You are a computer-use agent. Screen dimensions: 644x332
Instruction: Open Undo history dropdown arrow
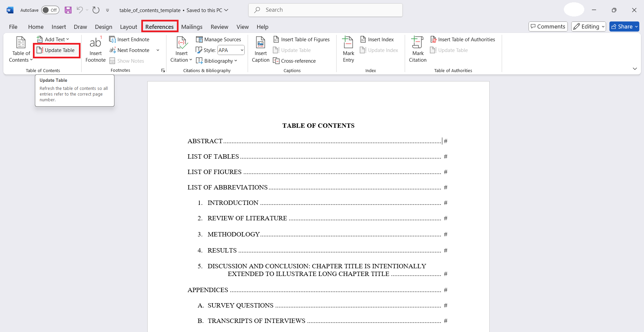tap(87, 10)
